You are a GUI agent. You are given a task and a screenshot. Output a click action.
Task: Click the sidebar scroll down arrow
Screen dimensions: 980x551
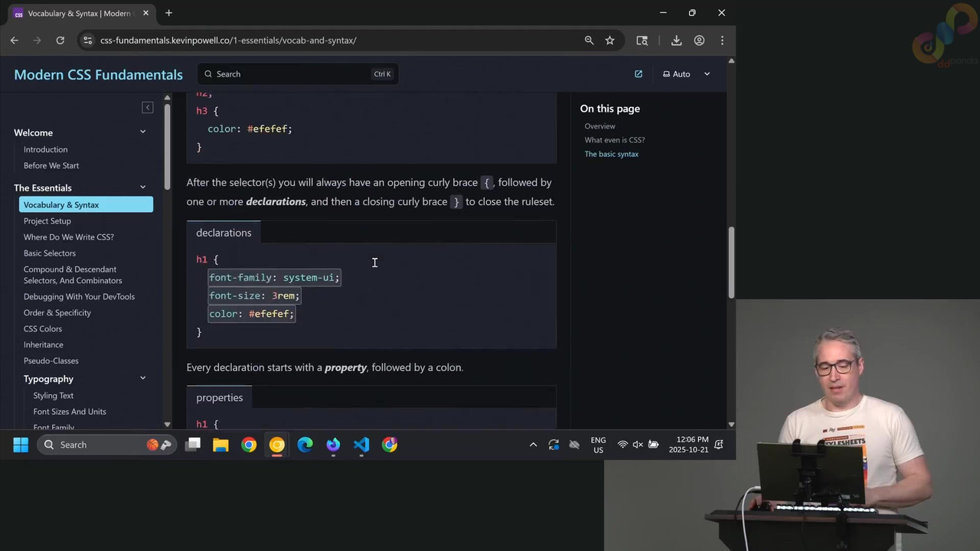point(168,424)
